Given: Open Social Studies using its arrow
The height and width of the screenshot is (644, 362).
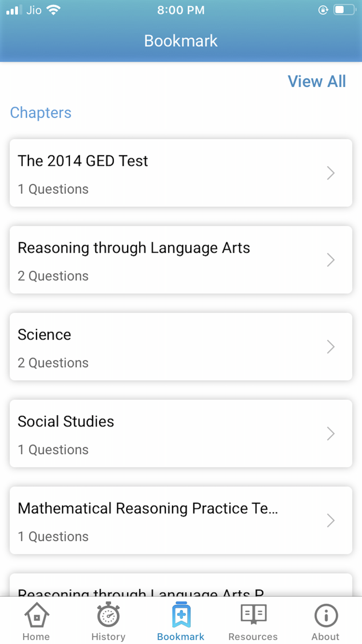Looking at the screenshot, I should click(330, 434).
